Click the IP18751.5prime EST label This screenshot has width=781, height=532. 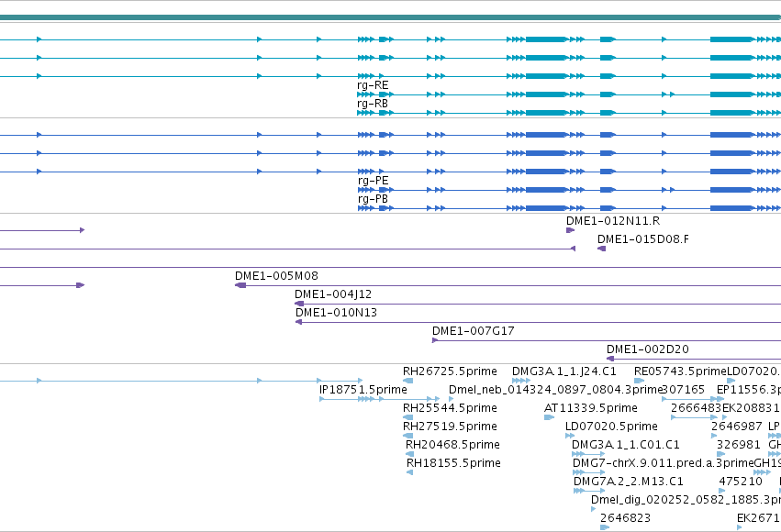click(363, 390)
